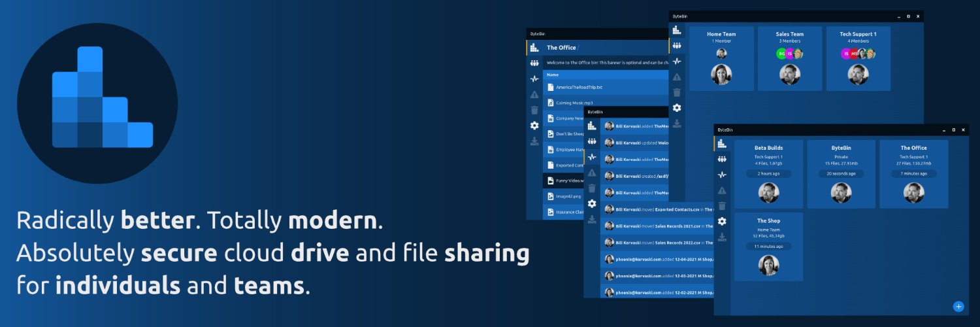Select Bins icon in The Office files window
980x327 pixels.
click(534, 47)
